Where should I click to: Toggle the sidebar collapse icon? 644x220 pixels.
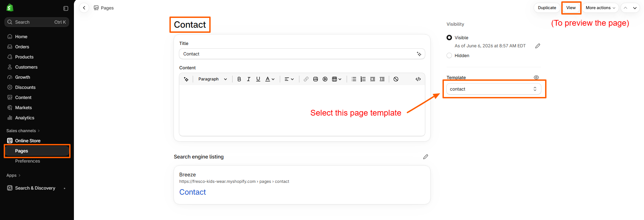[x=66, y=8]
